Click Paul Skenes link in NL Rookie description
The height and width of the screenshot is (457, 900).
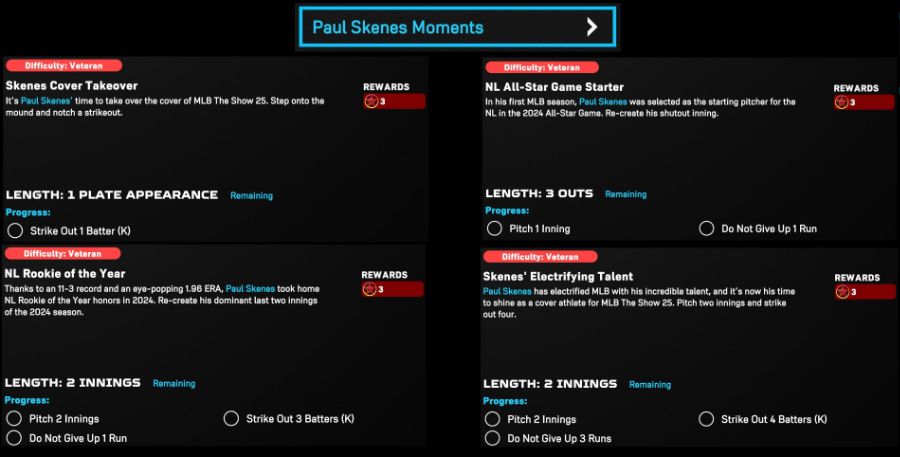pyautogui.click(x=250, y=289)
